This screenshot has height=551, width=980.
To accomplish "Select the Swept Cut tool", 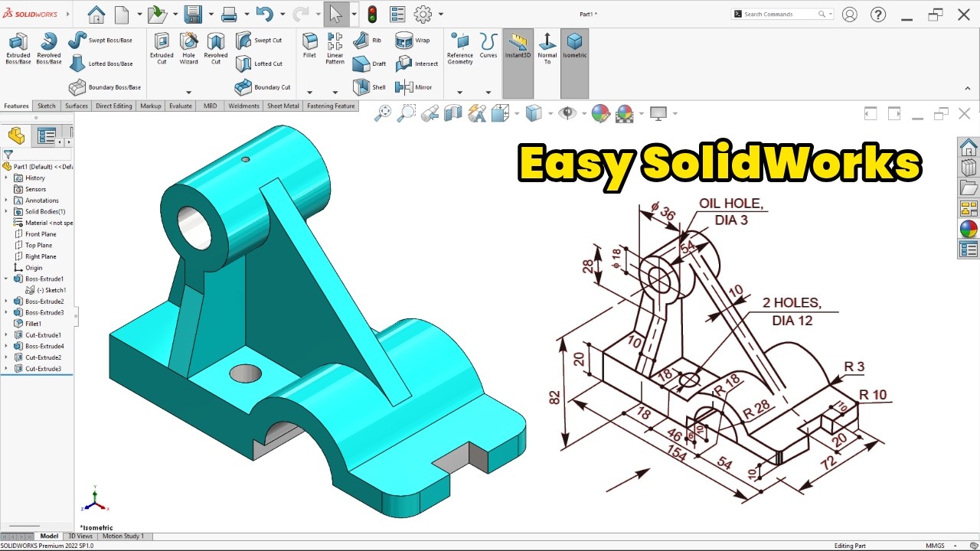I will [x=259, y=40].
